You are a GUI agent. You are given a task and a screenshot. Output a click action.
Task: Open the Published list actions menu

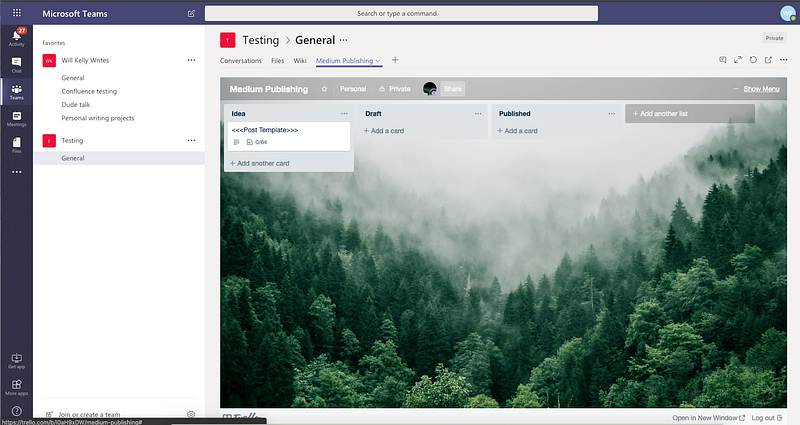pyautogui.click(x=612, y=114)
